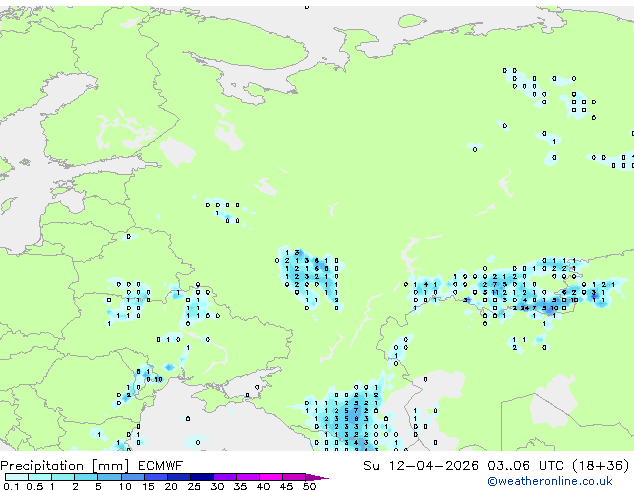Click the 'UTC' timezone label

pyautogui.click(x=551, y=466)
